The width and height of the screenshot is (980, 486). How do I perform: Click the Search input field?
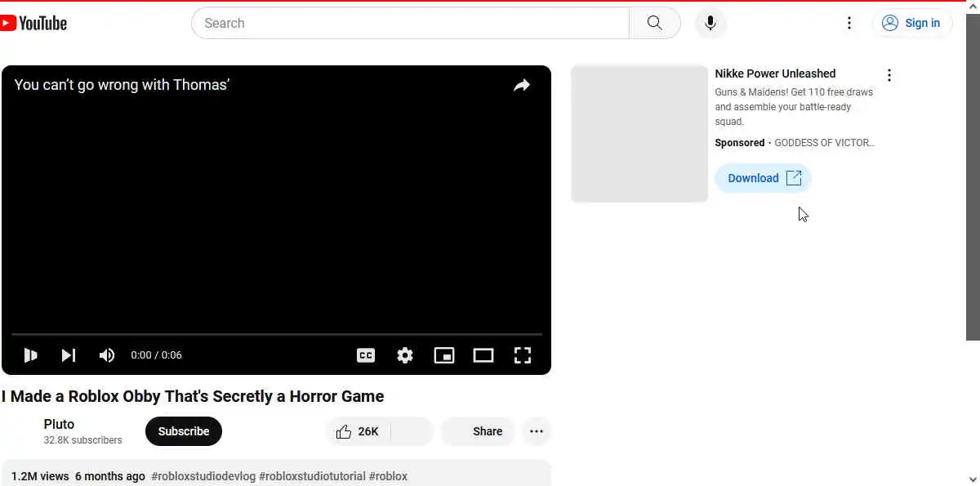pos(410,23)
